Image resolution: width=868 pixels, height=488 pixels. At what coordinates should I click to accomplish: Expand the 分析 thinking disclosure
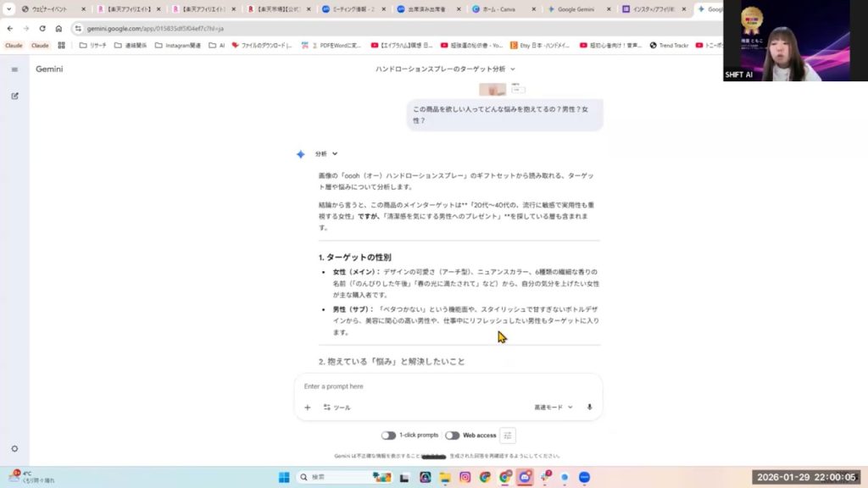(326, 154)
